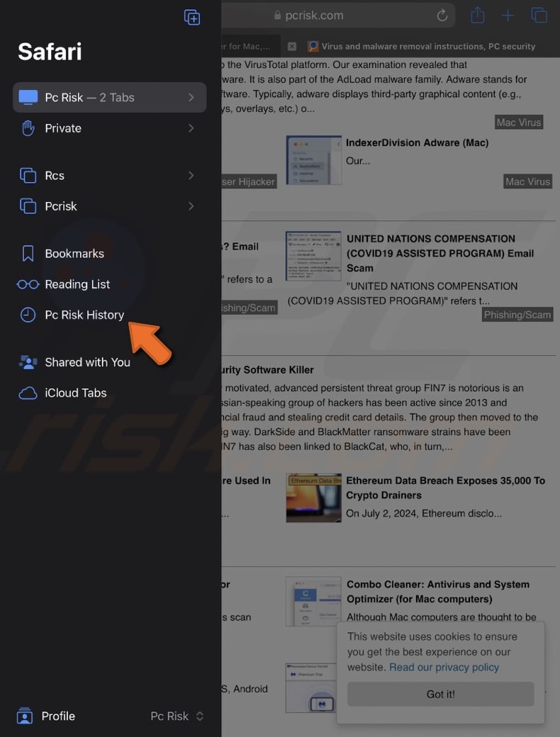This screenshot has width=560, height=737.
Task: Close the tab using the X icon
Action: click(x=292, y=46)
